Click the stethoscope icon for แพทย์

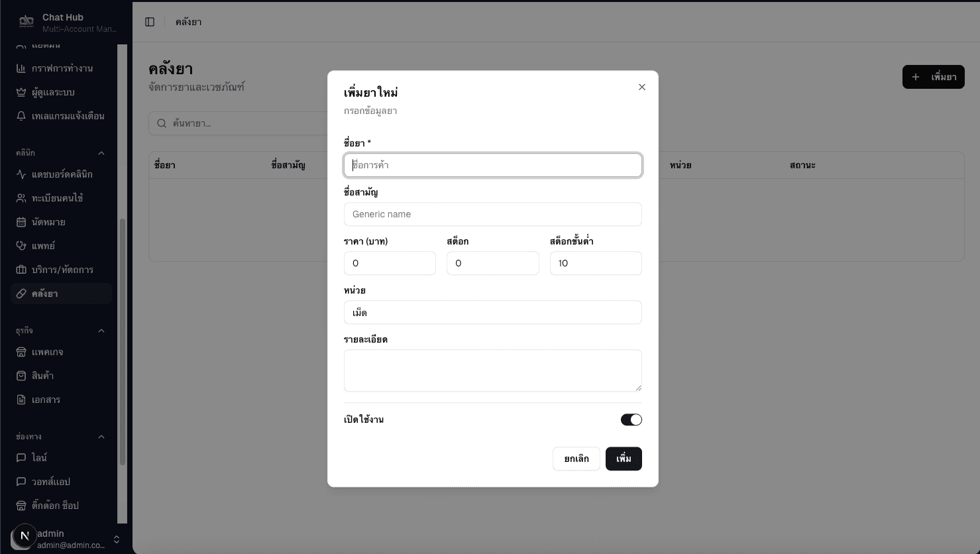click(x=21, y=246)
